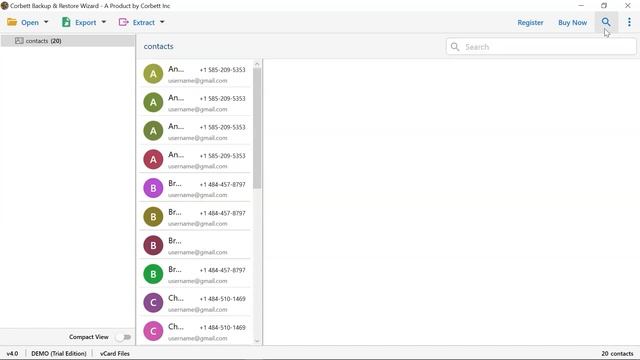Click the v4.0 version label
The height and width of the screenshot is (360, 640).
click(x=12, y=353)
